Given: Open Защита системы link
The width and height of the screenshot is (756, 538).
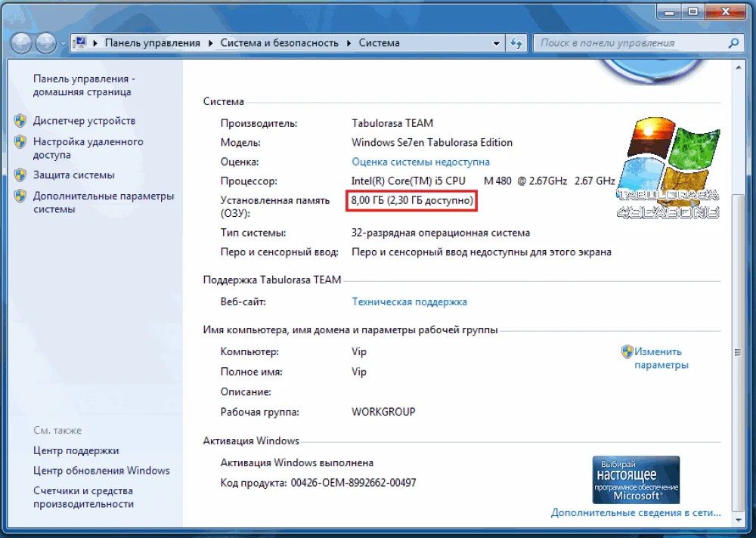Looking at the screenshot, I should (x=74, y=175).
